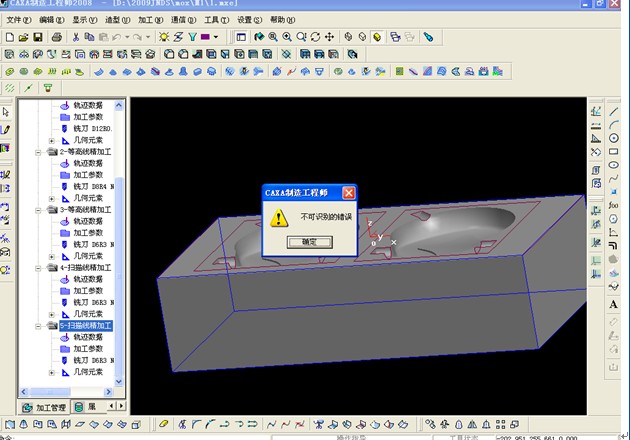Select the sketch pencil tool on left sidebar

6,130
